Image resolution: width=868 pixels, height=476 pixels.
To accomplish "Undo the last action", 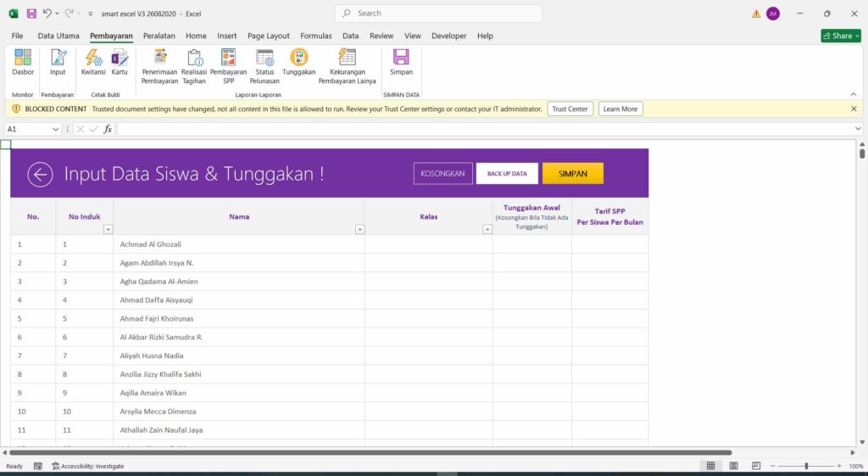I will 47,14.
